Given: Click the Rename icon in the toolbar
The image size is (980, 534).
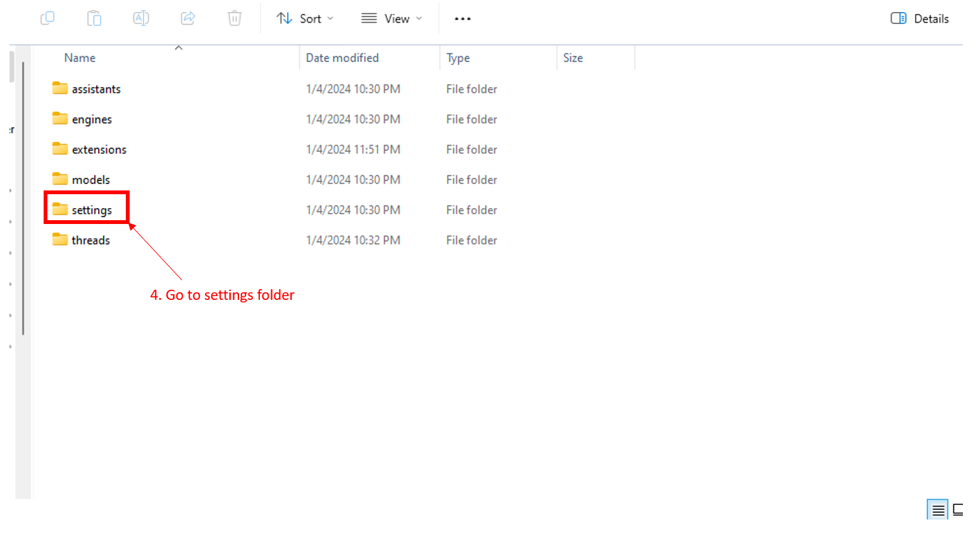Looking at the screenshot, I should 141,18.
